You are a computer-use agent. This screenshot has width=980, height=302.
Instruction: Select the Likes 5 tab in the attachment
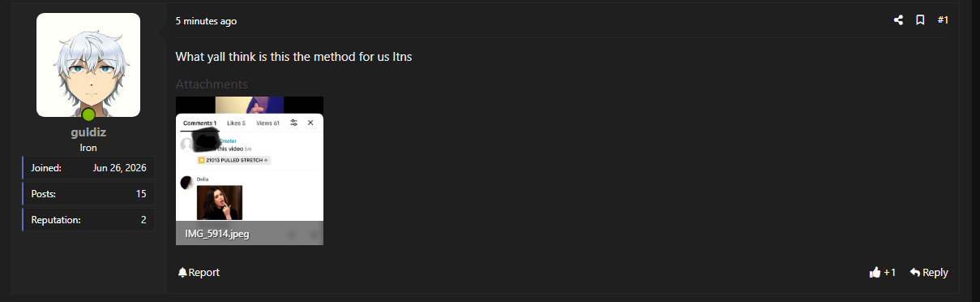[x=236, y=123]
